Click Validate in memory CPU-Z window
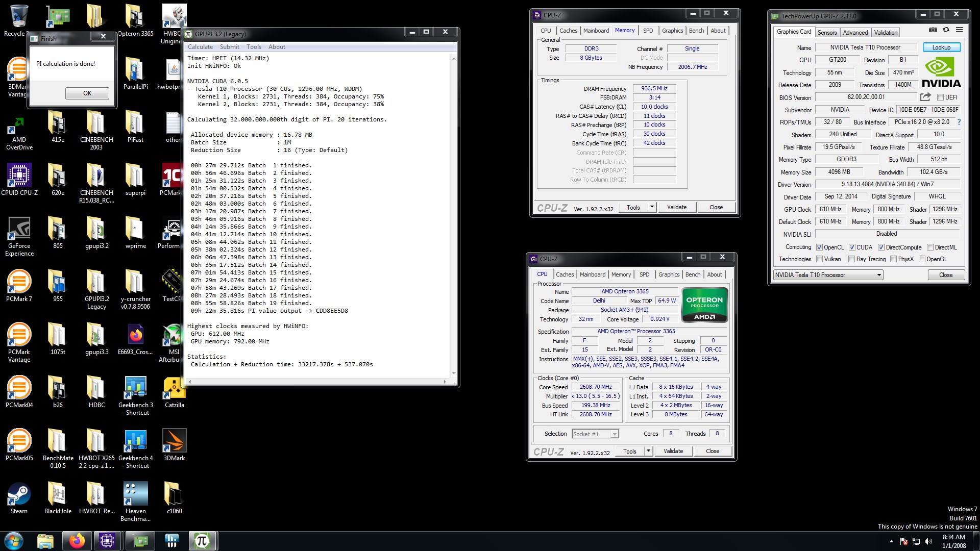Screen dimensions: 980x551 (x=676, y=207)
